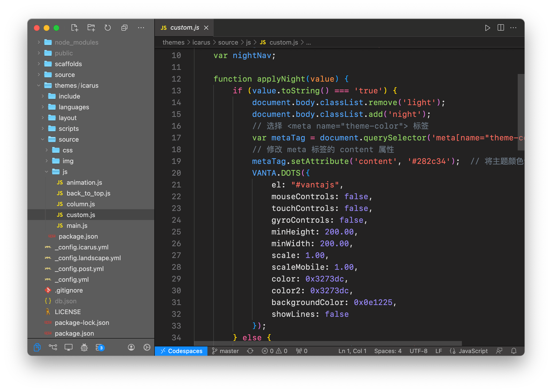Select the UTF-8 encoding indicator
This screenshot has width=552, height=392.
point(419,351)
